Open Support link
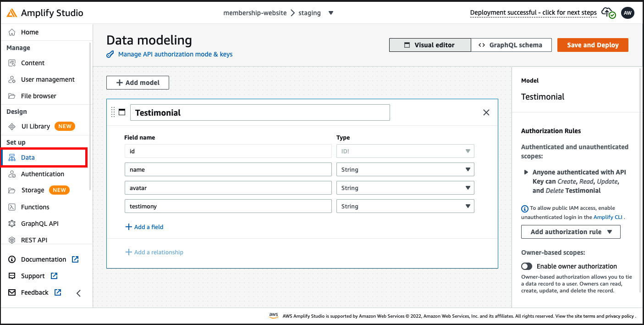Image resolution: width=644 pixels, height=325 pixels. click(33, 276)
